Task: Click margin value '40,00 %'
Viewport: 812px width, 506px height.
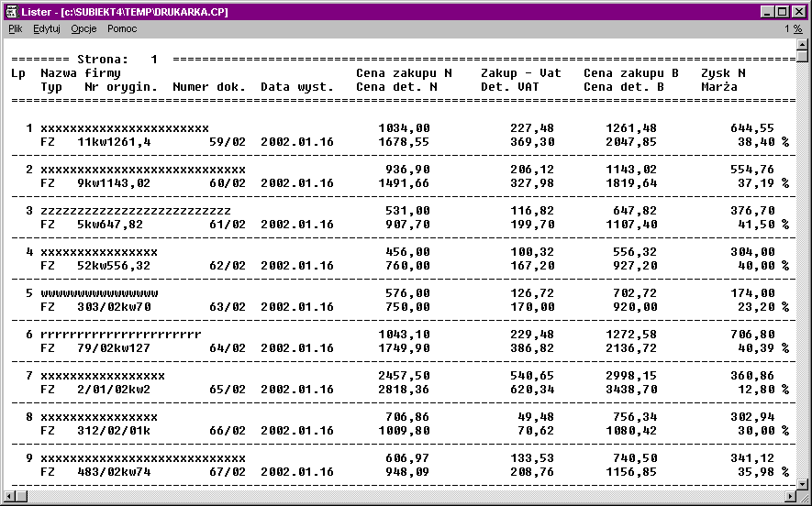Action: coord(763,266)
